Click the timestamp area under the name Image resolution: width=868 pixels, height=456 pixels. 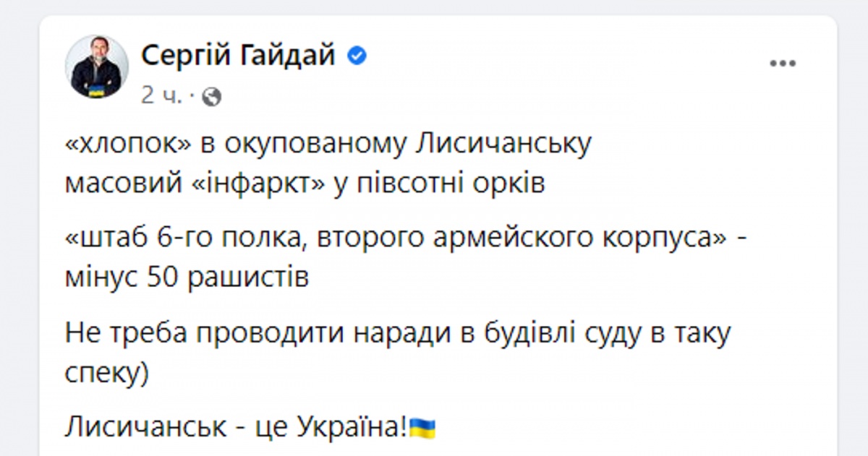(x=154, y=94)
